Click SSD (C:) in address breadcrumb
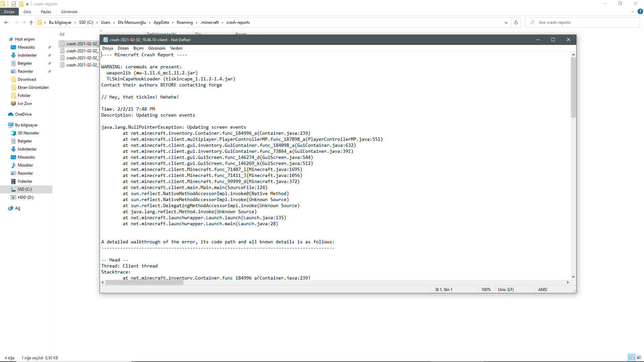This screenshot has width=644, height=362. pyautogui.click(x=86, y=22)
